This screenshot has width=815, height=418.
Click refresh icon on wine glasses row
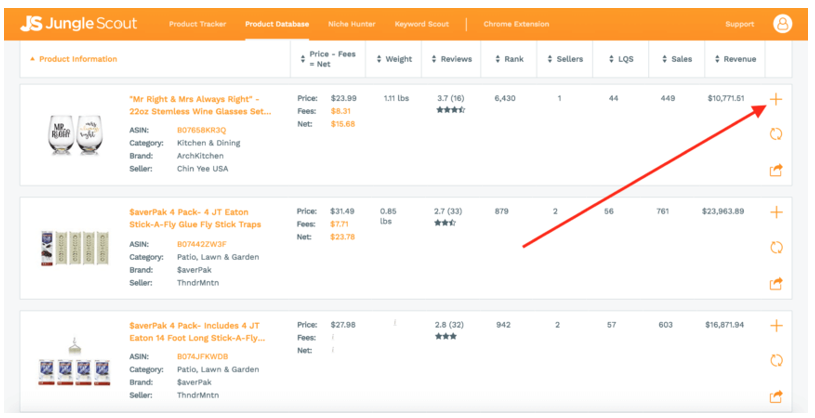[776, 134]
